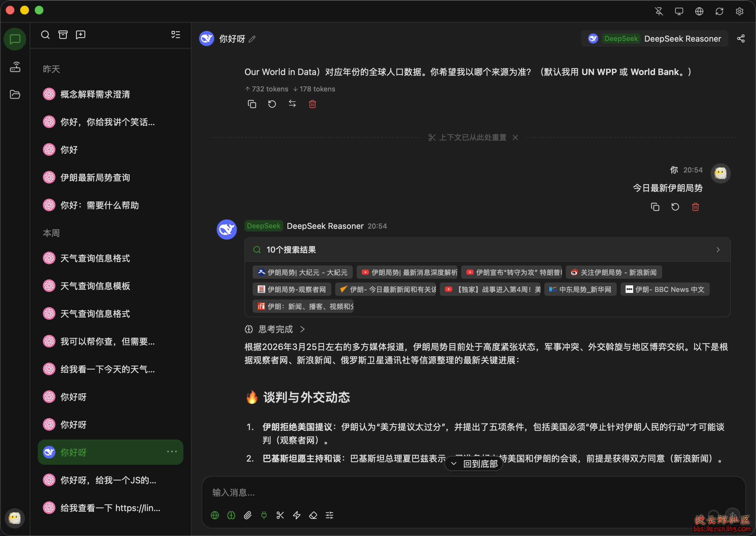The image size is (756, 536).
Task: Open the router-shaped icon in left sidebar
Action: pos(15,67)
